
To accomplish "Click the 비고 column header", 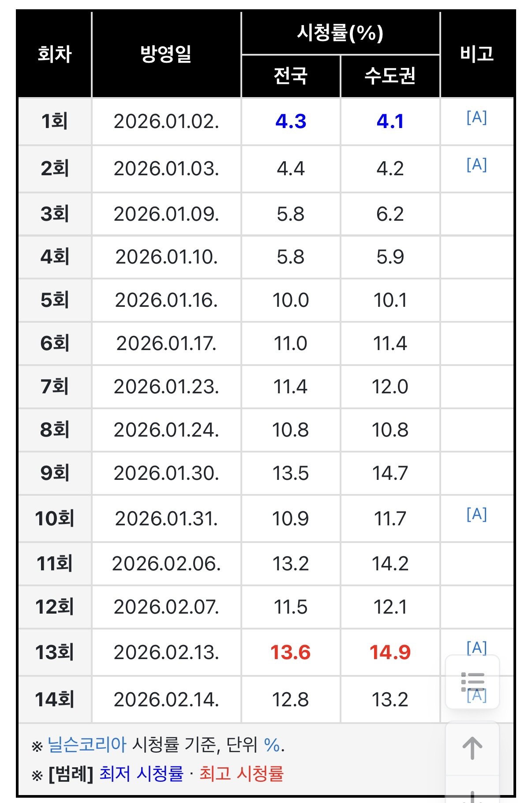I will click(477, 54).
